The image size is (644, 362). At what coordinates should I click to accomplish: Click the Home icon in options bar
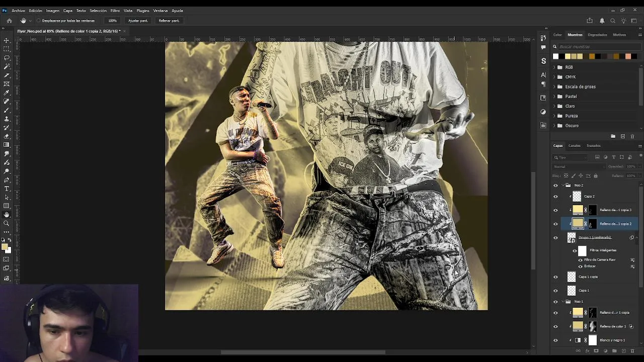(x=9, y=21)
